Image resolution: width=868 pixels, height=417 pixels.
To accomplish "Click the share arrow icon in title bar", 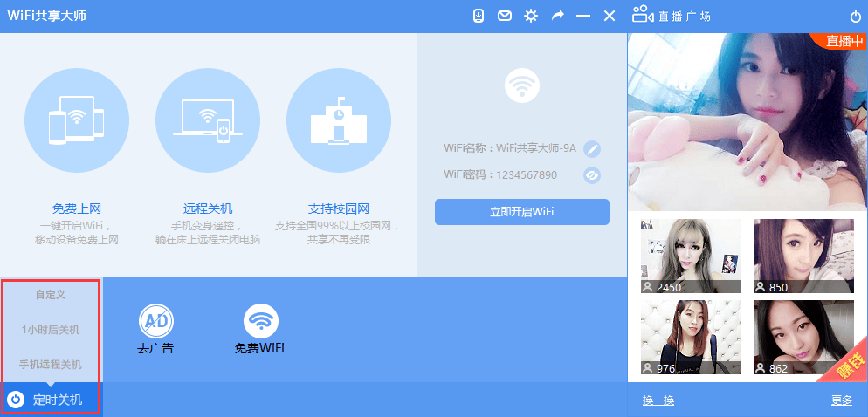I will point(557,16).
